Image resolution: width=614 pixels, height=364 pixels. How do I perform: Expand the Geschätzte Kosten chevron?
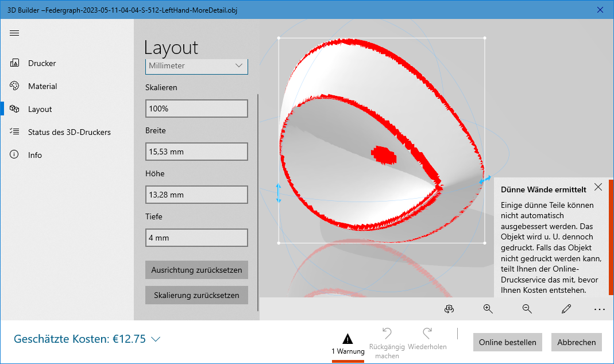coord(156,339)
